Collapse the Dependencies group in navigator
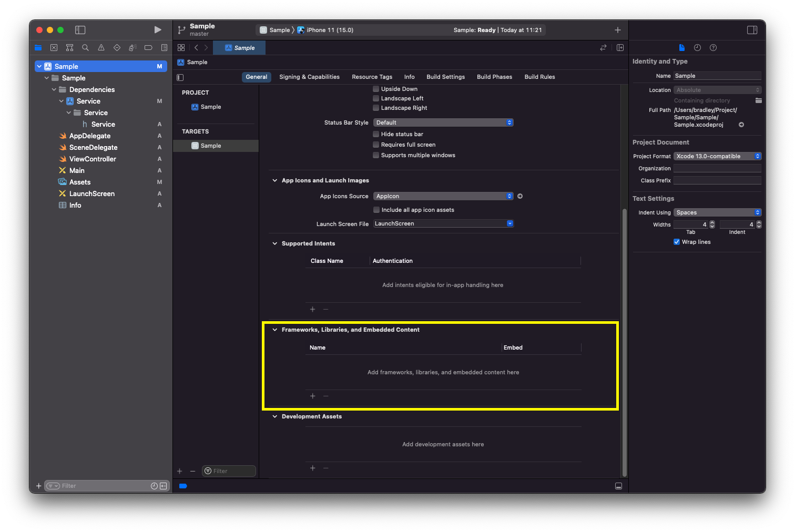The width and height of the screenshot is (795, 532). (54, 89)
